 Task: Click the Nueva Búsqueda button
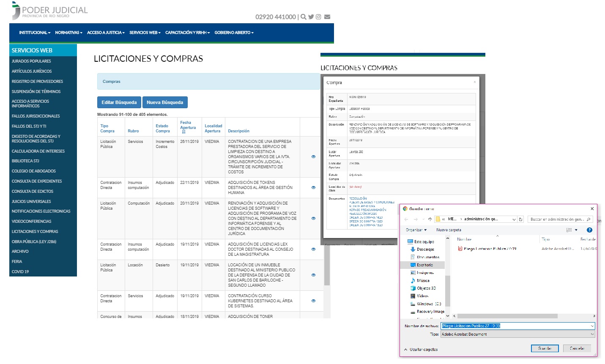pos(165,102)
